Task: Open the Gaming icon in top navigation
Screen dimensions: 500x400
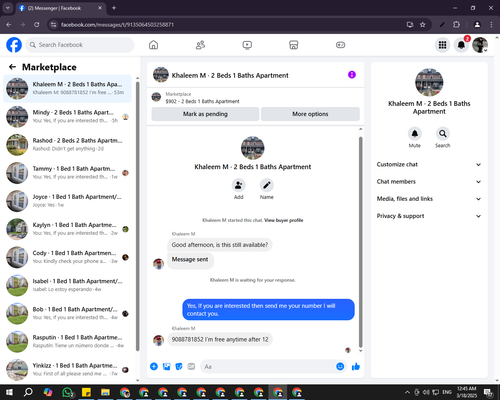Action: pos(340,45)
